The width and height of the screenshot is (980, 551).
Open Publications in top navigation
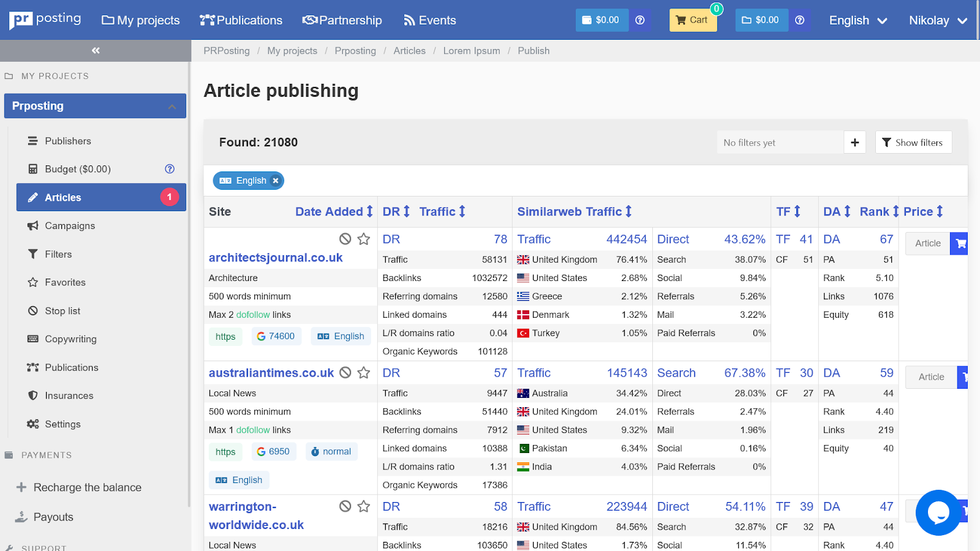(x=241, y=20)
